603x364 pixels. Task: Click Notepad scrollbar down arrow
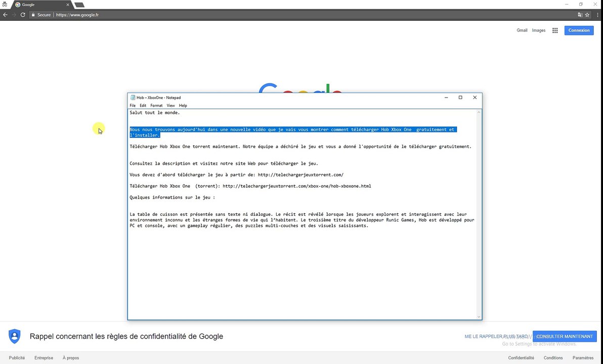click(479, 316)
